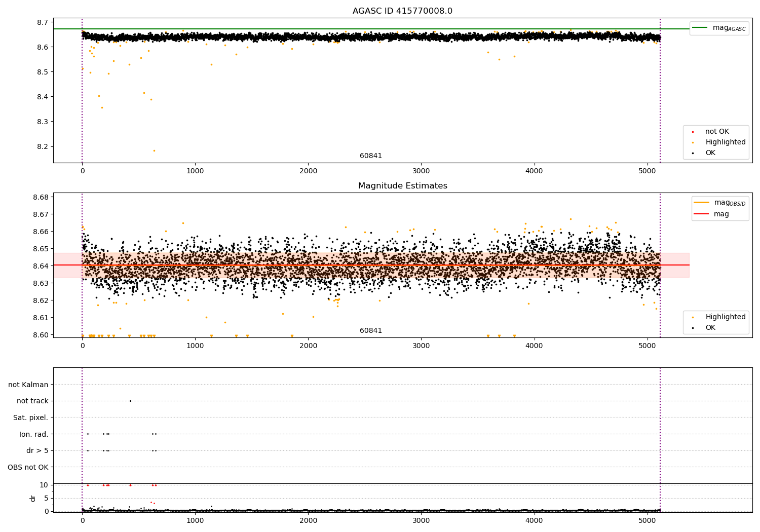Click the 8.4 y-axis tick in top plot
Screen dimensions: 760x532
(x=43, y=97)
